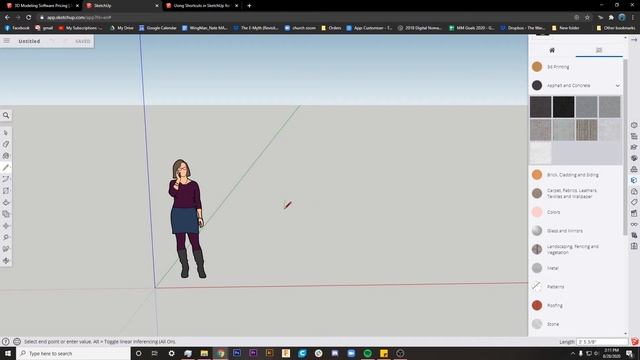This screenshot has height=360, width=640.
Task: Open the Instructor graduation cap panel
Action: pyautogui.click(x=634, y=147)
